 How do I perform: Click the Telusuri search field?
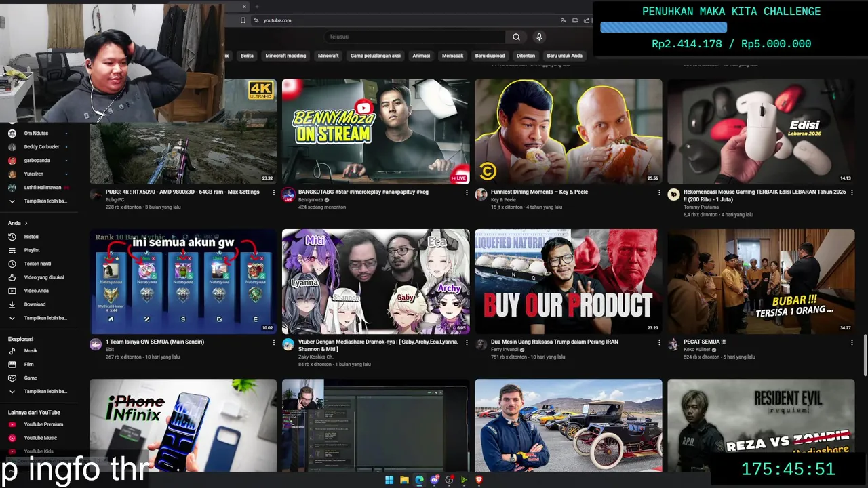pyautogui.click(x=414, y=37)
